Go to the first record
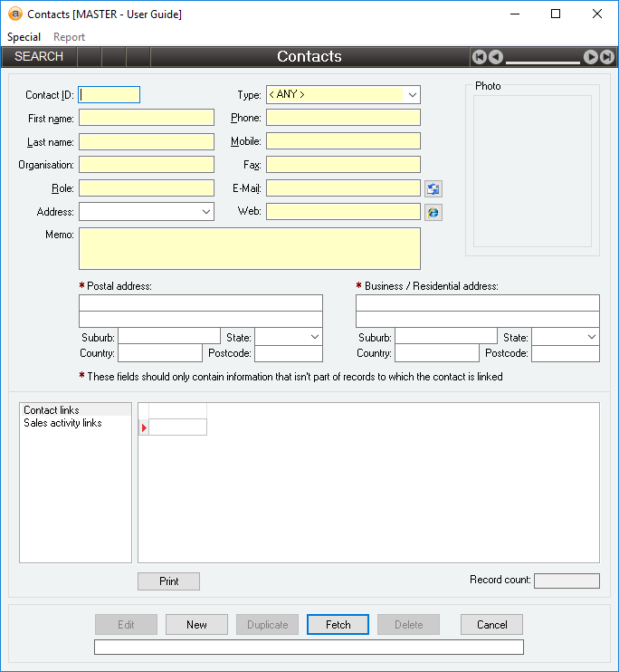 [480, 57]
